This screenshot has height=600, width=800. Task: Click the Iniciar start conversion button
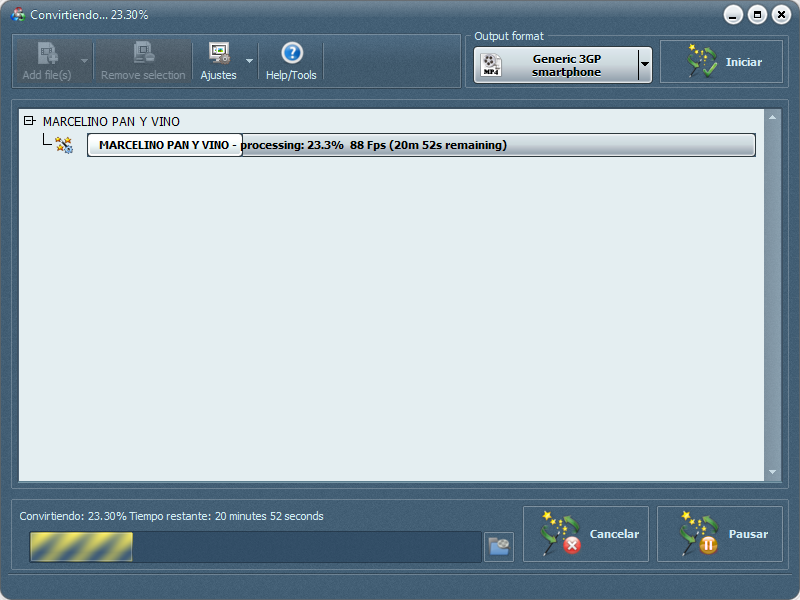[721, 62]
